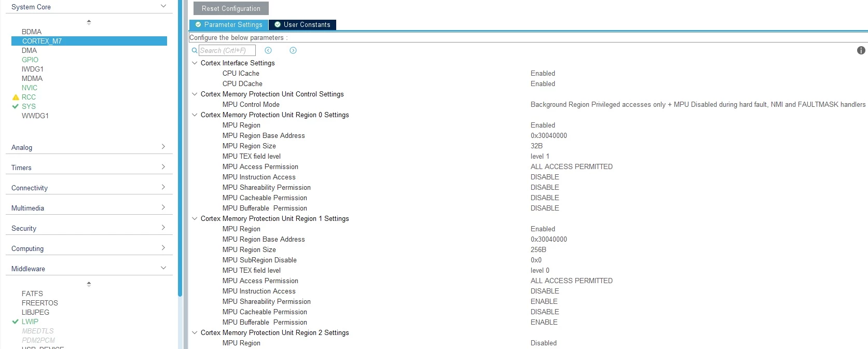The width and height of the screenshot is (868, 349).
Task: Select GPIO in System Core list
Action: [x=30, y=60]
